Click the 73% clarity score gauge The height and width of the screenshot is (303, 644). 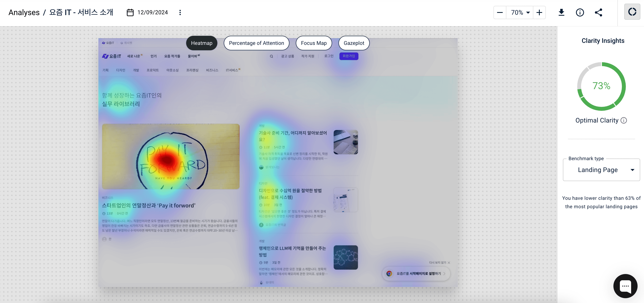[601, 86]
